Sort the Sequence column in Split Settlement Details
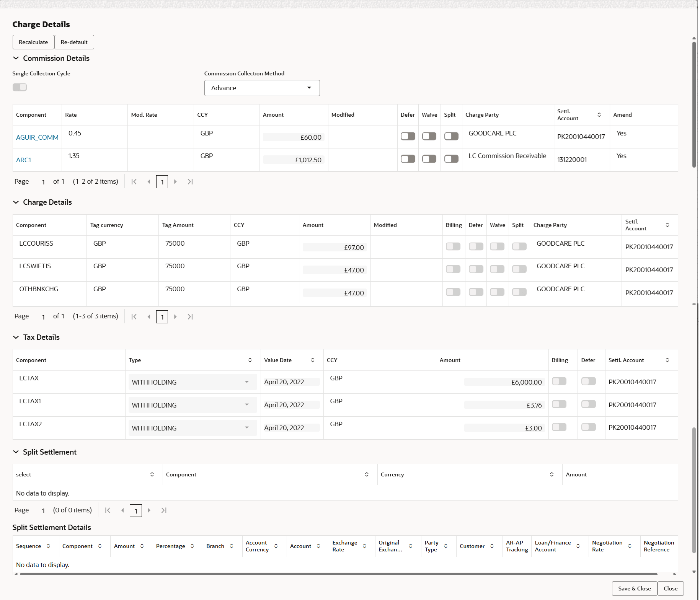700x600 pixels. point(49,546)
